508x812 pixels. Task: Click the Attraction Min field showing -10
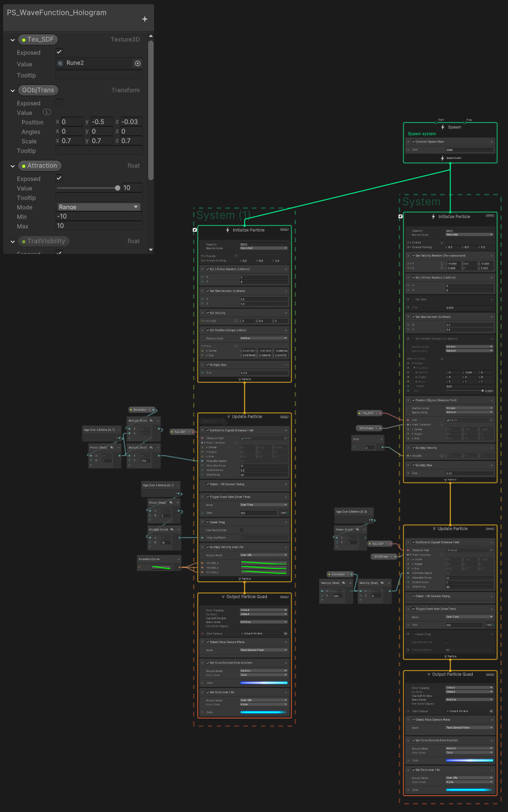(x=99, y=216)
